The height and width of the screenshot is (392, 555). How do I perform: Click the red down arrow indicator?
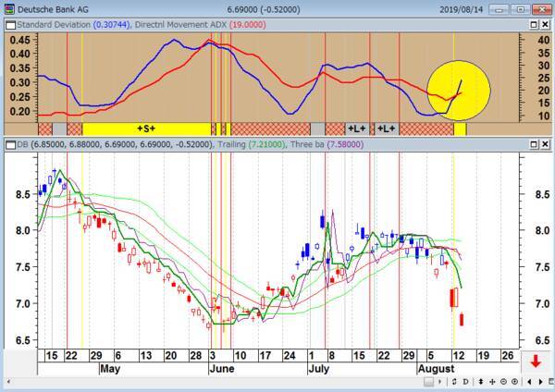click(x=536, y=361)
